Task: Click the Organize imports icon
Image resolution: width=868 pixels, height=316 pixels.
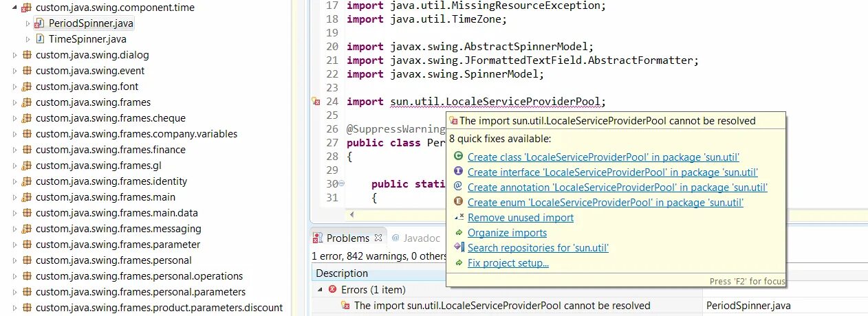Action: pyautogui.click(x=459, y=232)
